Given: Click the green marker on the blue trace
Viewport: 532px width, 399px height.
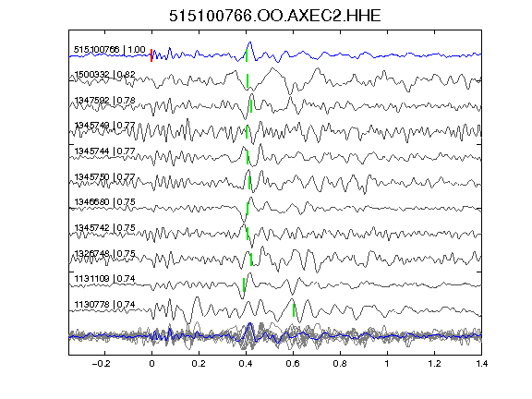Looking at the screenshot, I should click(247, 55).
